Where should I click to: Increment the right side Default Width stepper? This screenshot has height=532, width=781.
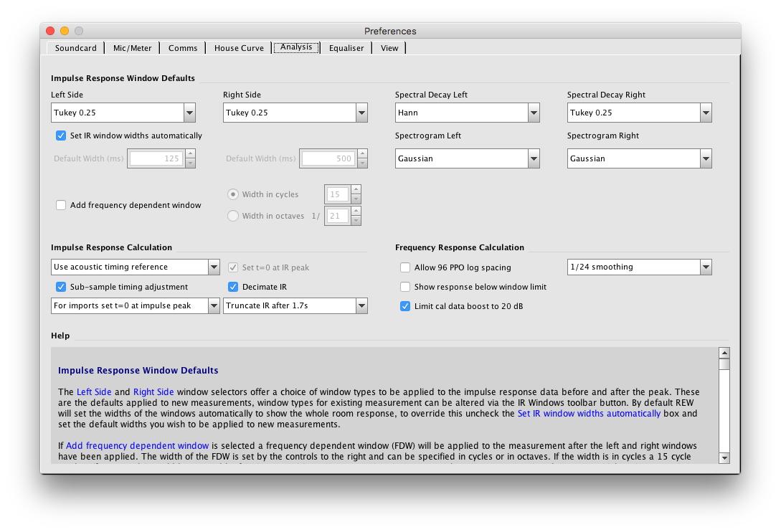pos(361,153)
